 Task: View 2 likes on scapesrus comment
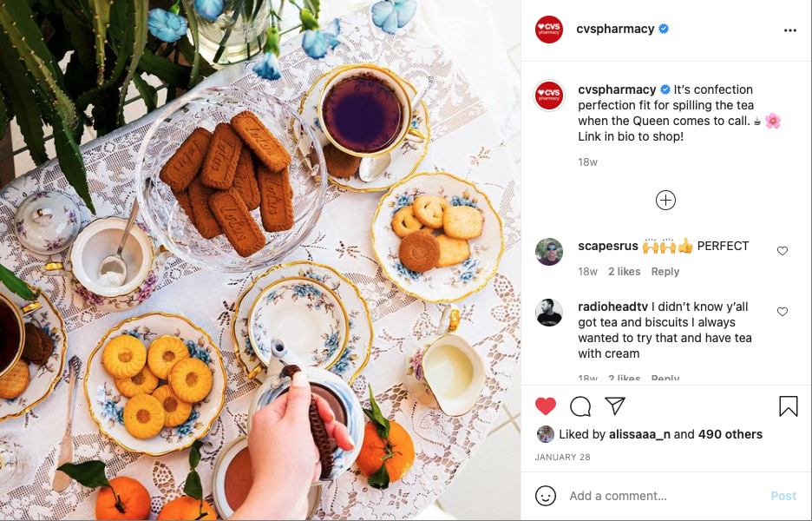624,272
